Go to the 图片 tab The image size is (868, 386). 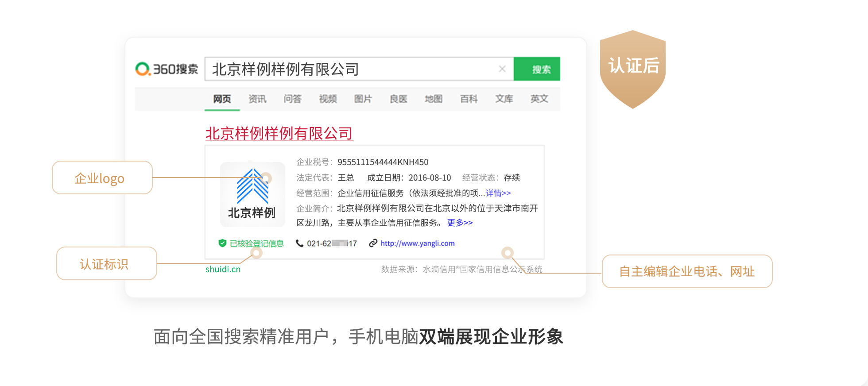363,99
